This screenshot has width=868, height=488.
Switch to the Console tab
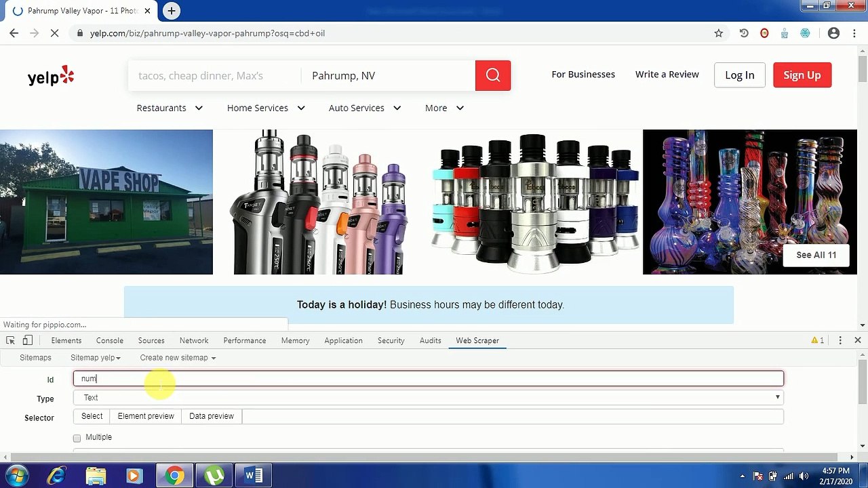point(110,340)
